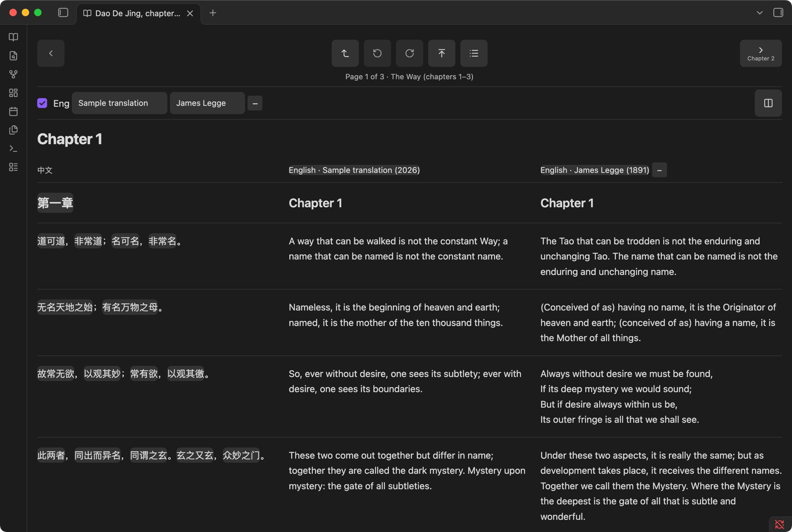
Task: Click the phrase 同谓之玄
Action: pyautogui.click(x=148, y=455)
